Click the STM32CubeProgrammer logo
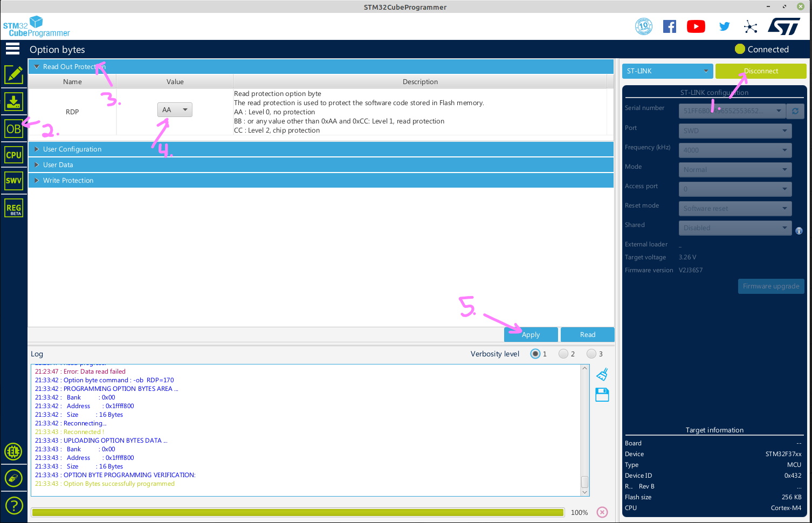 pyautogui.click(x=36, y=26)
